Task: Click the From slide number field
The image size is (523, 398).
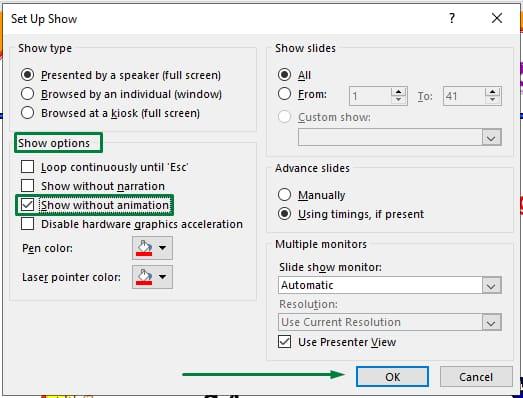Action: (370, 96)
